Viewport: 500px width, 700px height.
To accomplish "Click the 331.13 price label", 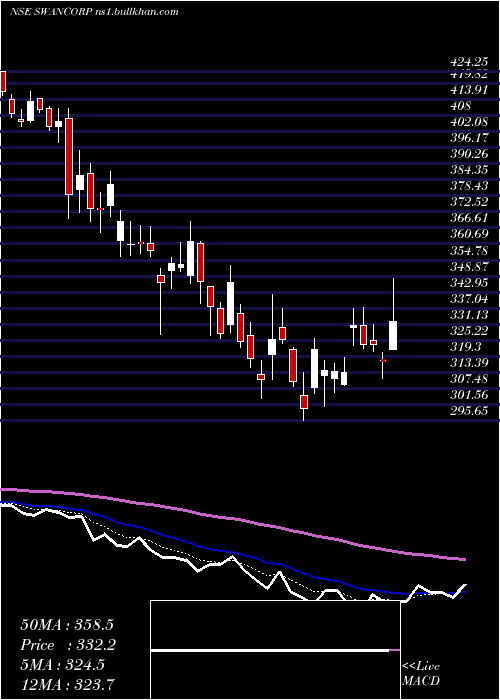I will tap(468, 314).
